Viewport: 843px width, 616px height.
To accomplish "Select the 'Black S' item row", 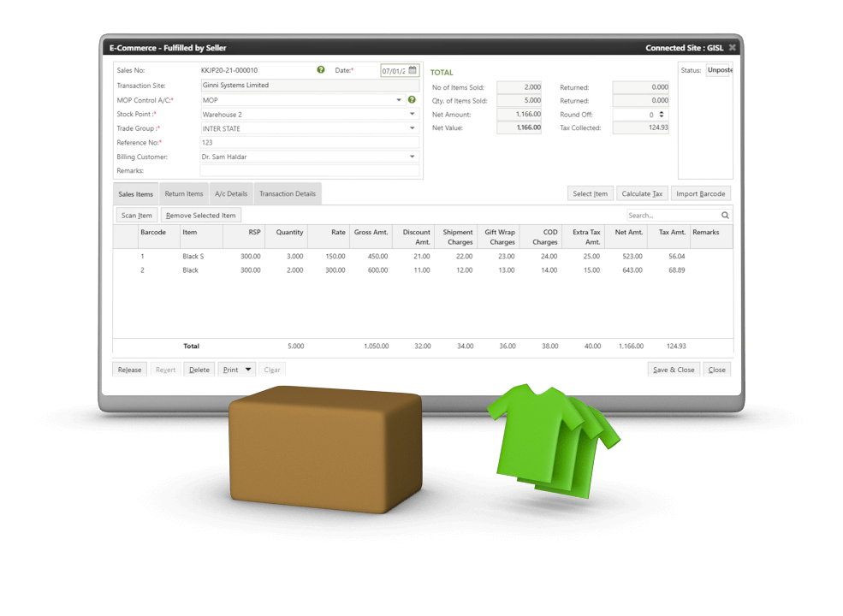I will pyautogui.click(x=423, y=257).
